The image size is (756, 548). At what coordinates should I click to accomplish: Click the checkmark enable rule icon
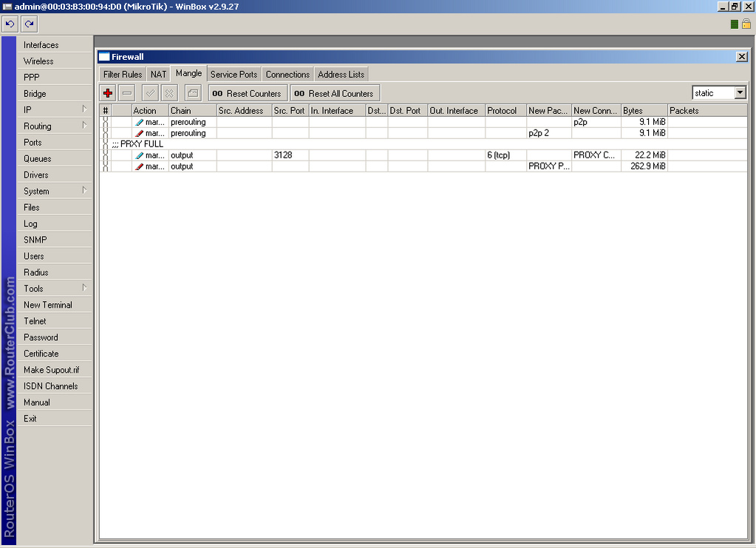[x=151, y=93]
